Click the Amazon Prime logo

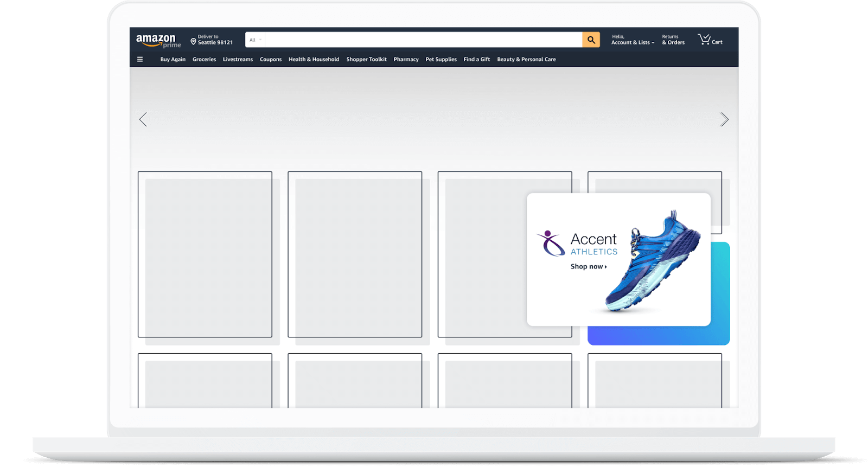point(158,41)
